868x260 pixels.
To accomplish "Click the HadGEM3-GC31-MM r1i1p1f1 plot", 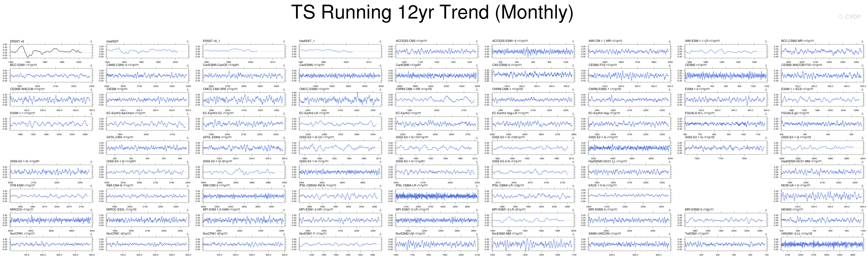I will (822, 172).
